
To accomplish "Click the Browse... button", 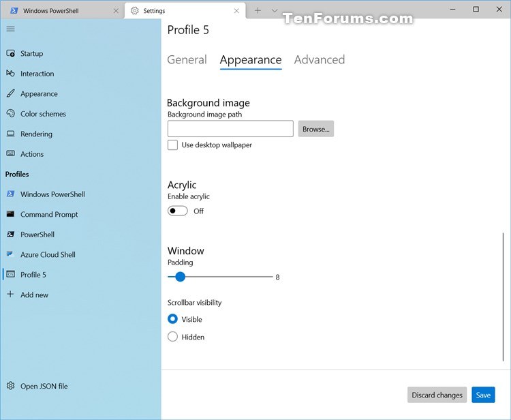I will click(x=315, y=129).
